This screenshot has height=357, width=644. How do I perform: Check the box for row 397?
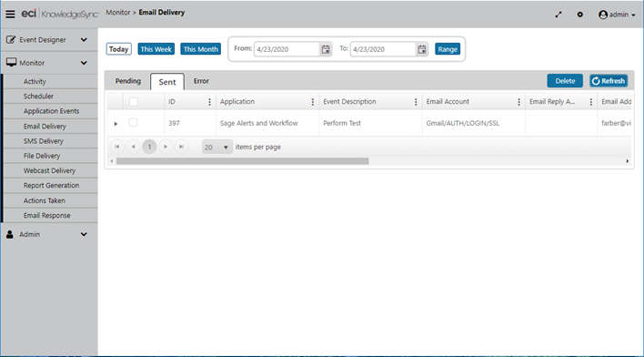pyautogui.click(x=133, y=123)
